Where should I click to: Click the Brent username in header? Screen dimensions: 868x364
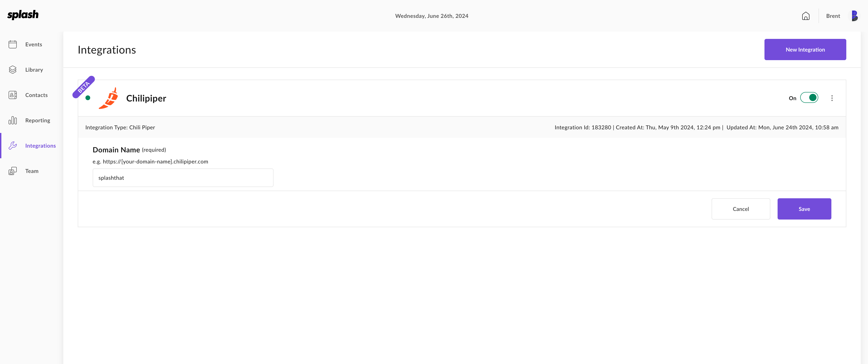pos(833,16)
